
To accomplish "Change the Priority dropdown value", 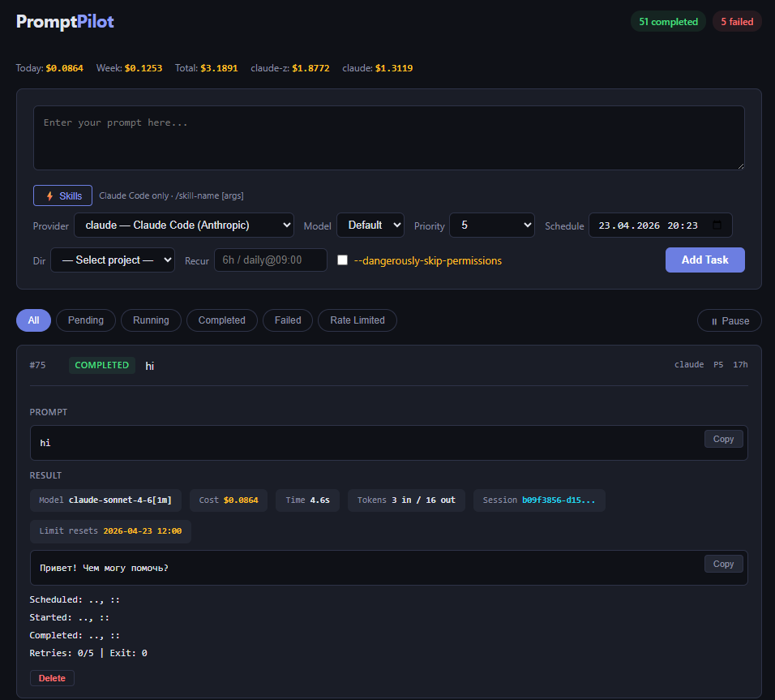I will coord(491,225).
